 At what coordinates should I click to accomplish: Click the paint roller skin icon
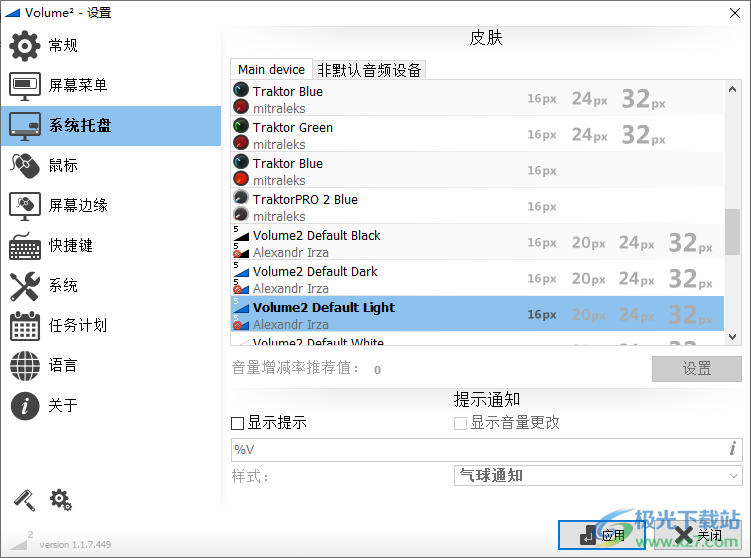coord(24,499)
